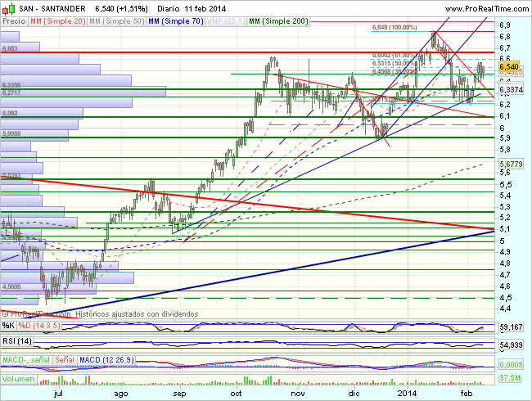532x401 pixels.
Task: Click the 6,092 support level label
Action: click(x=10, y=113)
